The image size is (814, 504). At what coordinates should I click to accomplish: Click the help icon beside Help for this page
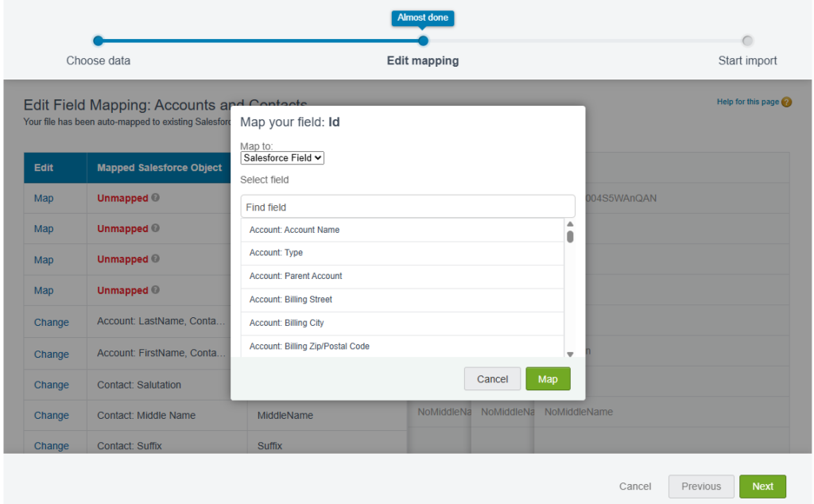pos(786,103)
